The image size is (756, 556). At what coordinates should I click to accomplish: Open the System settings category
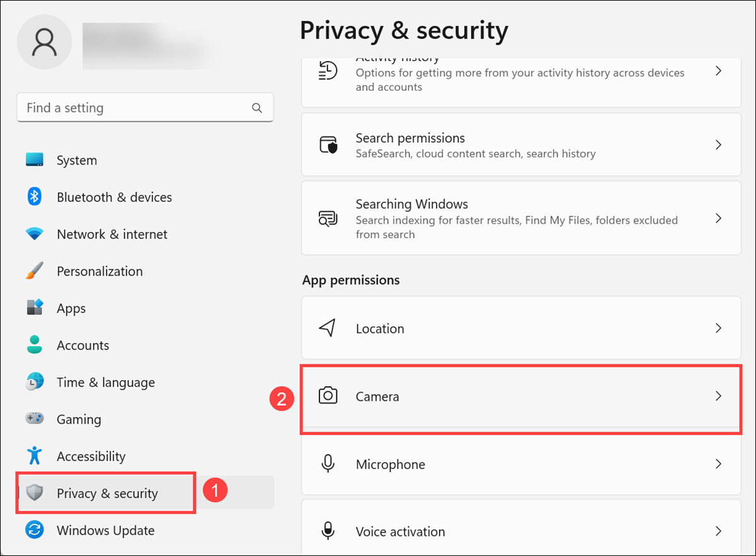click(76, 160)
